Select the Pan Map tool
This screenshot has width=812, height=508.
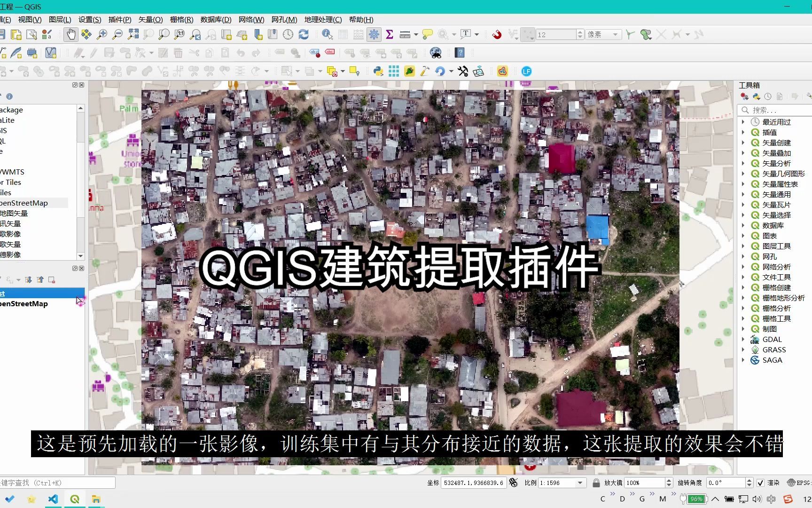coord(70,34)
